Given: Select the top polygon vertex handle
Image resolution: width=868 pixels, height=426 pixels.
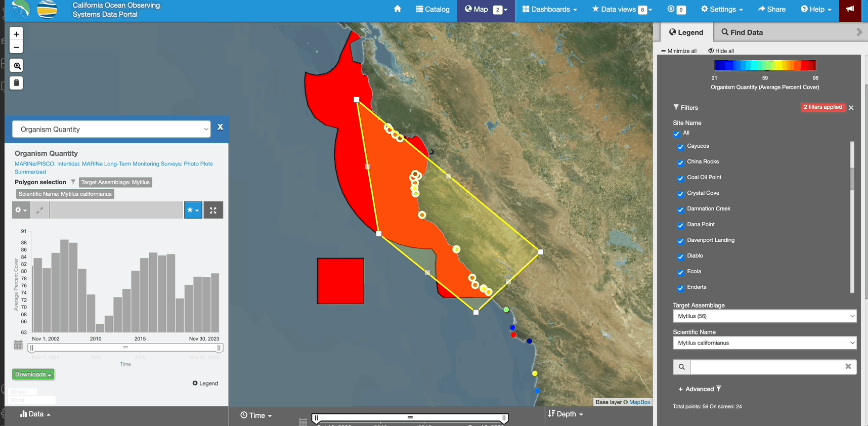Looking at the screenshot, I should (x=357, y=100).
